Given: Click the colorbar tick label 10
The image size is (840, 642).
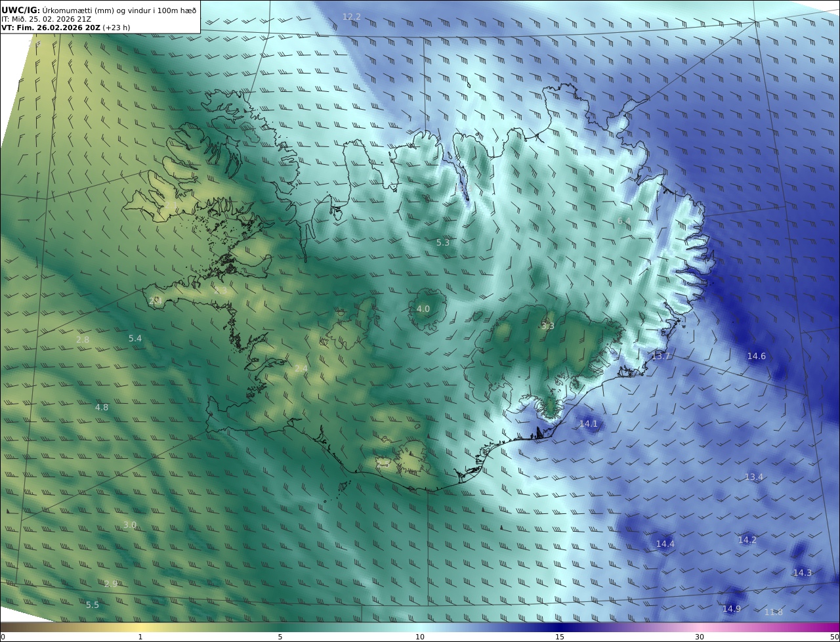Looking at the screenshot, I should (x=420, y=637).
